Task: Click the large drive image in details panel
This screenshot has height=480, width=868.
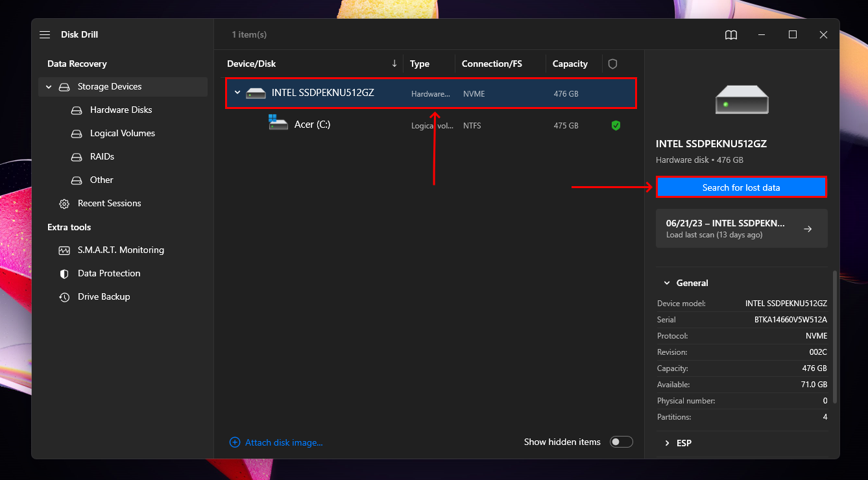Action: 741,99
